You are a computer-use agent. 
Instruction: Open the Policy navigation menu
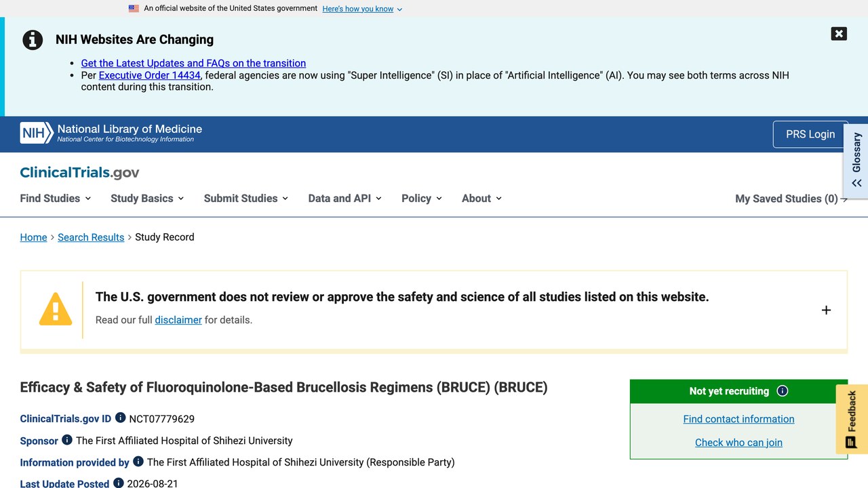pos(422,198)
